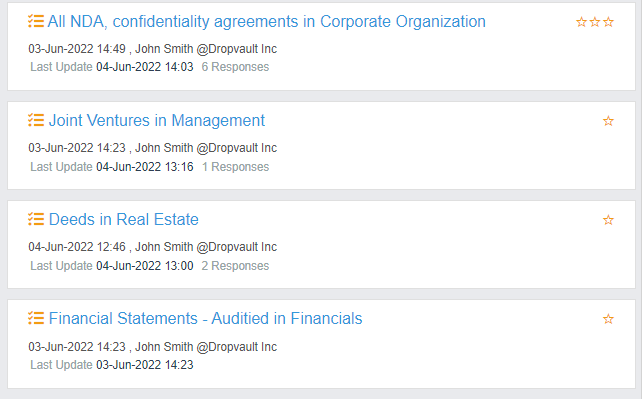642x399 pixels.
Task: Select the Joint Ventures card's 03-Jun-2022 14:23 creation date
Action: pyautogui.click(x=77, y=148)
